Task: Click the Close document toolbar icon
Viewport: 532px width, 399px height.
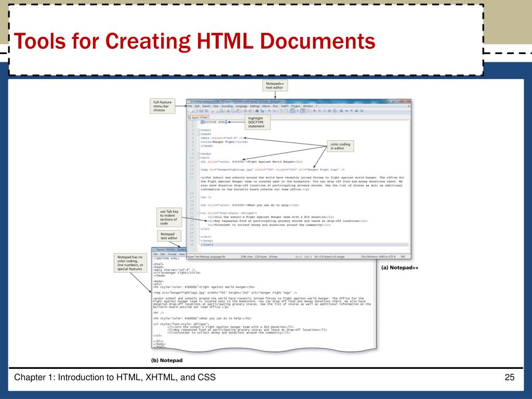Action: click(212, 111)
